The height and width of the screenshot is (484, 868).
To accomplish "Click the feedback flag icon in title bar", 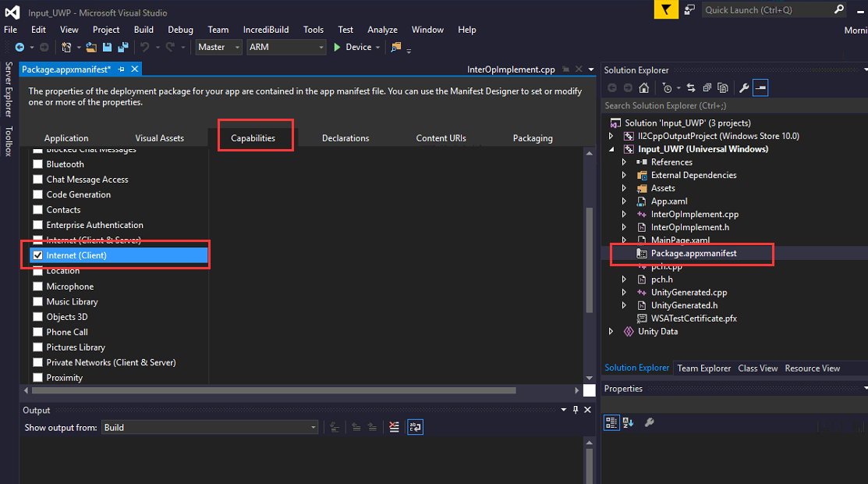I will click(x=665, y=10).
